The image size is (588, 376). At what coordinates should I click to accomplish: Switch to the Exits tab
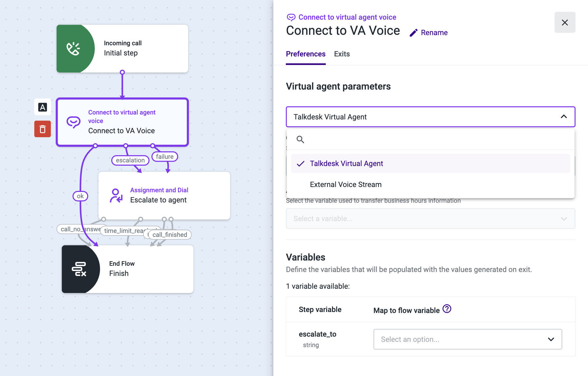click(342, 54)
